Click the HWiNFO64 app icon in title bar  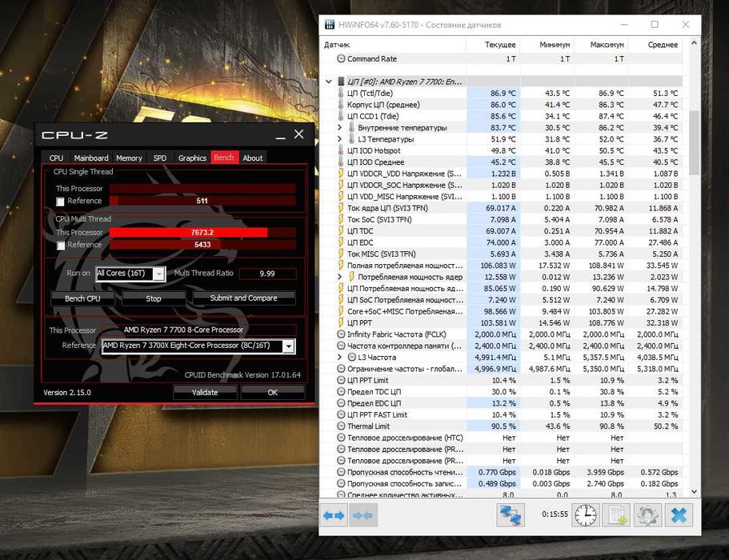(x=330, y=25)
